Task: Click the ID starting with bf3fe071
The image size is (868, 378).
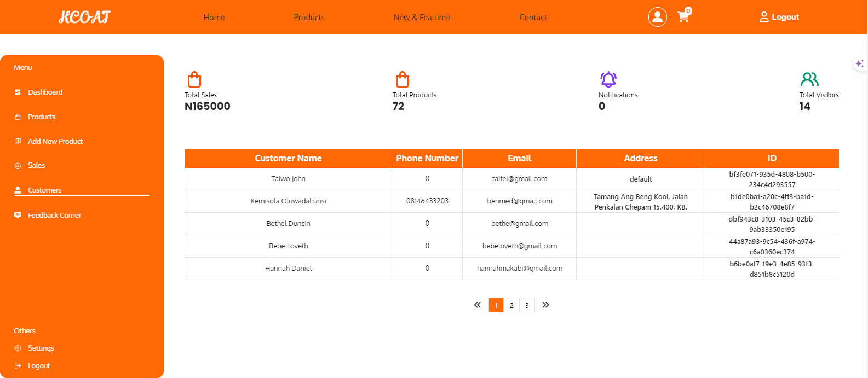Action: (772, 179)
